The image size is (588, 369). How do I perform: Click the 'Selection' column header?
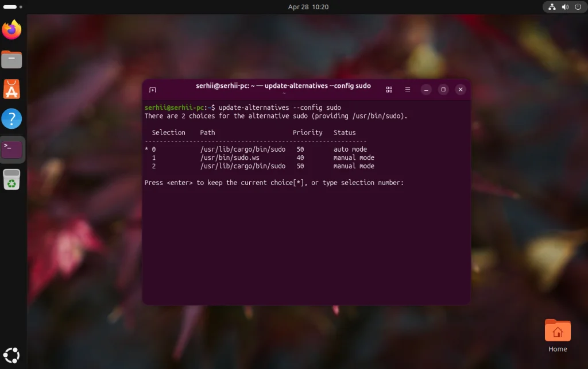(x=168, y=133)
